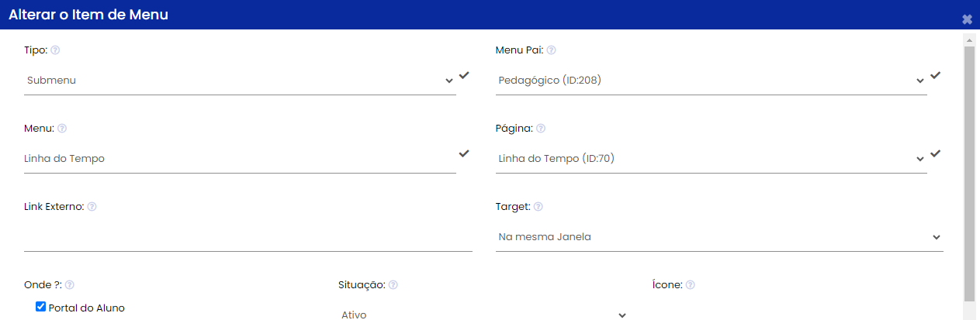980x320 pixels.
Task: Open the Página dropdown showing Linha do Tempo
Action: coord(712,159)
